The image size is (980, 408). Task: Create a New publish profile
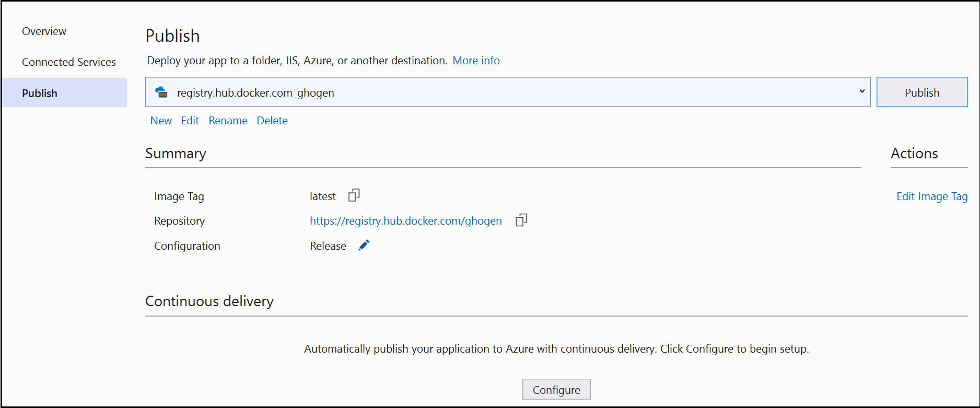tap(161, 121)
